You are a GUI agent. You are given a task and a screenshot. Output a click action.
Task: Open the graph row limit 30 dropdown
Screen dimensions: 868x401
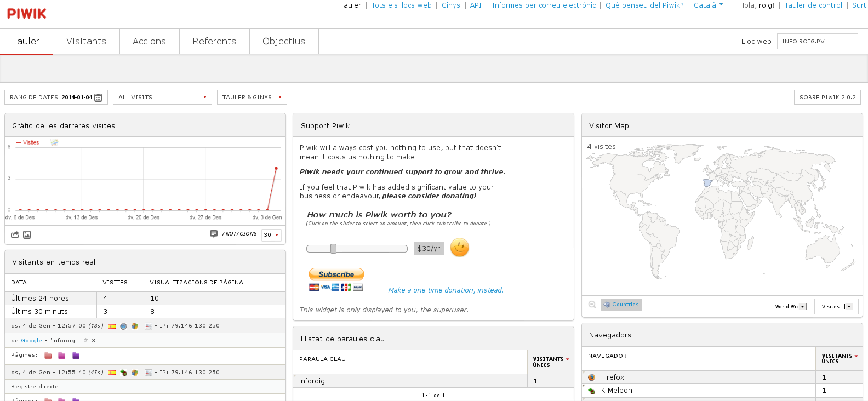[x=271, y=234]
